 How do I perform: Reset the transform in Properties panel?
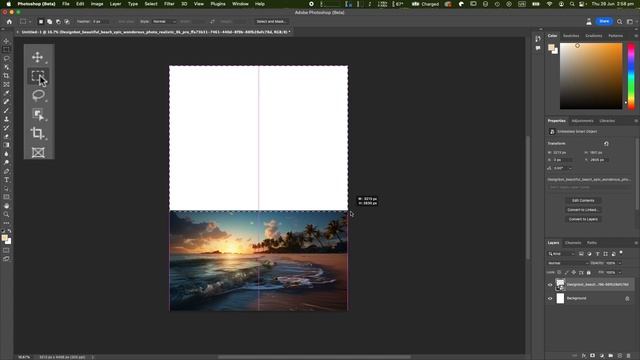point(606,144)
